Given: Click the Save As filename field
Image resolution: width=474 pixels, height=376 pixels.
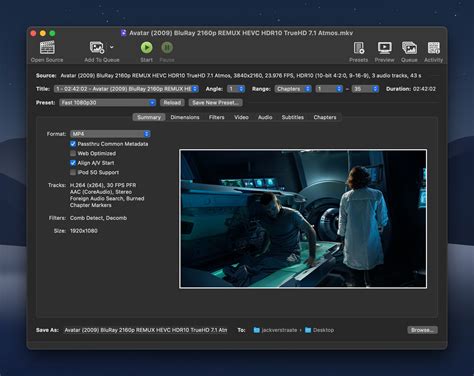Looking at the screenshot, I should [x=146, y=330].
